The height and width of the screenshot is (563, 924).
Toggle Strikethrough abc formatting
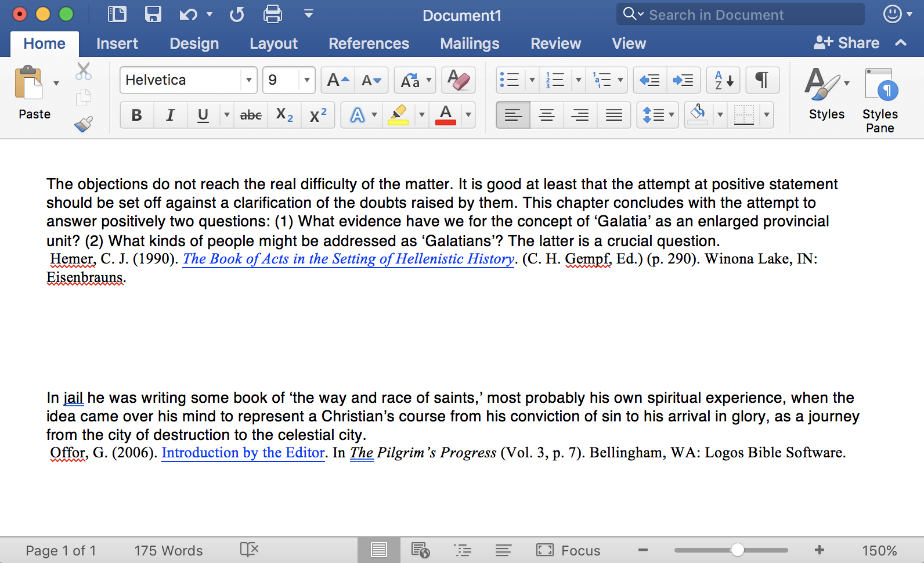pyautogui.click(x=251, y=115)
